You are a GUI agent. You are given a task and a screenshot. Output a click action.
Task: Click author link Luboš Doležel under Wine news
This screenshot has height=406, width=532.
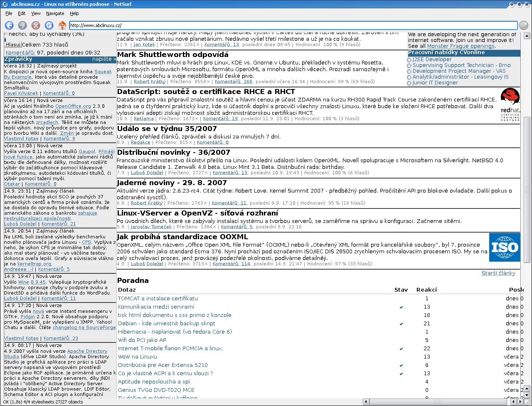tap(20, 298)
